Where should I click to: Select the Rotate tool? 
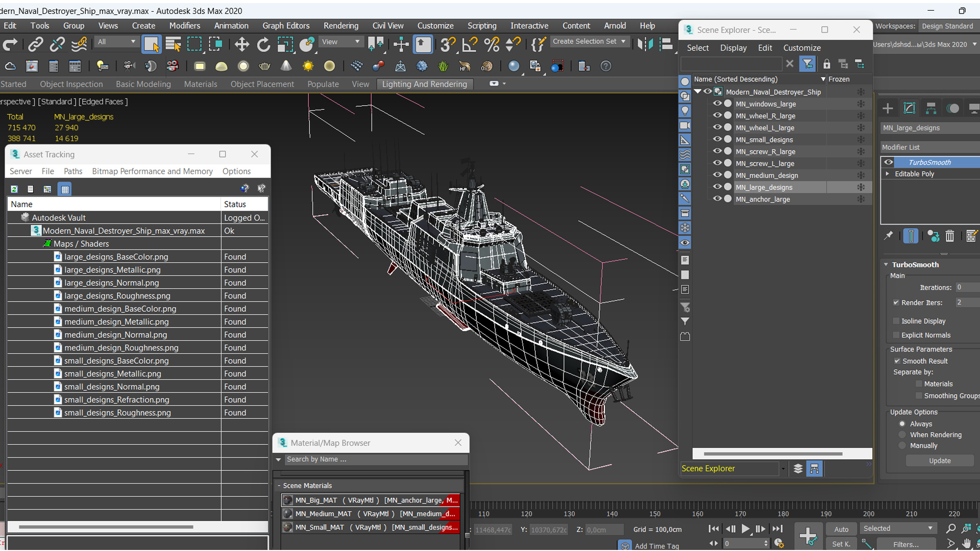(263, 45)
